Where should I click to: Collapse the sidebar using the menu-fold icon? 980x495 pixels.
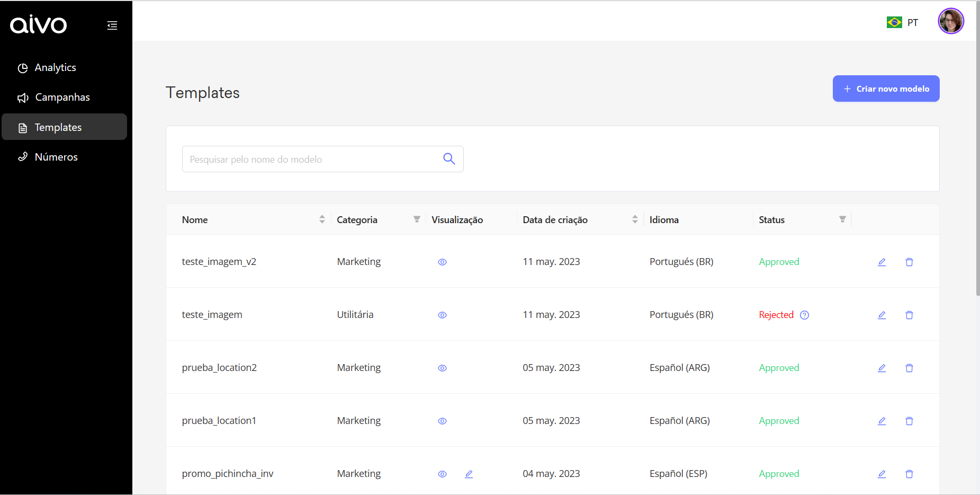coord(112,25)
